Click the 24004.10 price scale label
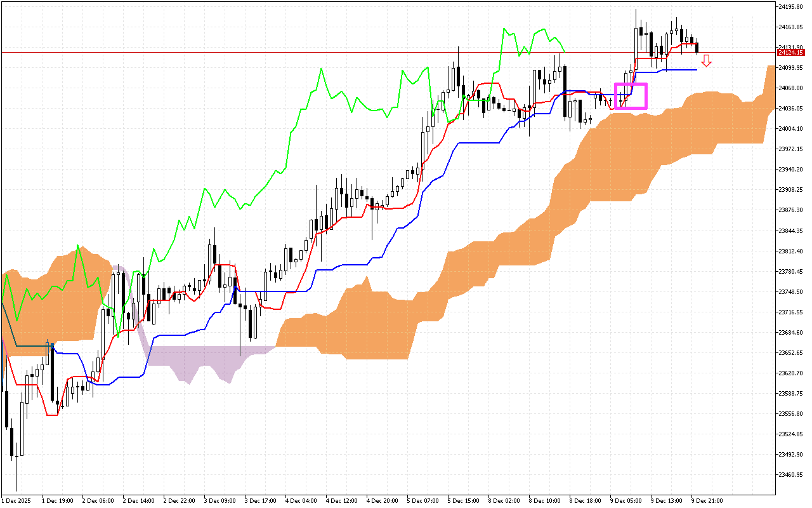Screen dimensions: 812x508 pyautogui.click(x=790, y=128)
